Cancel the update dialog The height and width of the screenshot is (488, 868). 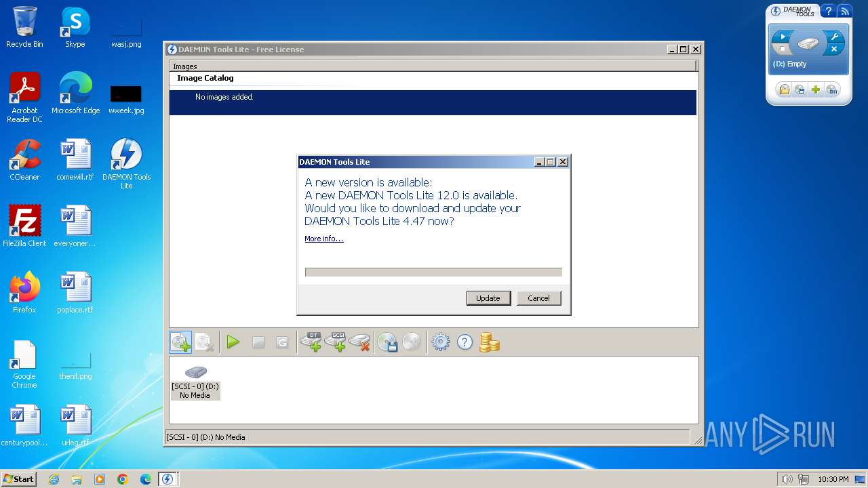(539, 298)
